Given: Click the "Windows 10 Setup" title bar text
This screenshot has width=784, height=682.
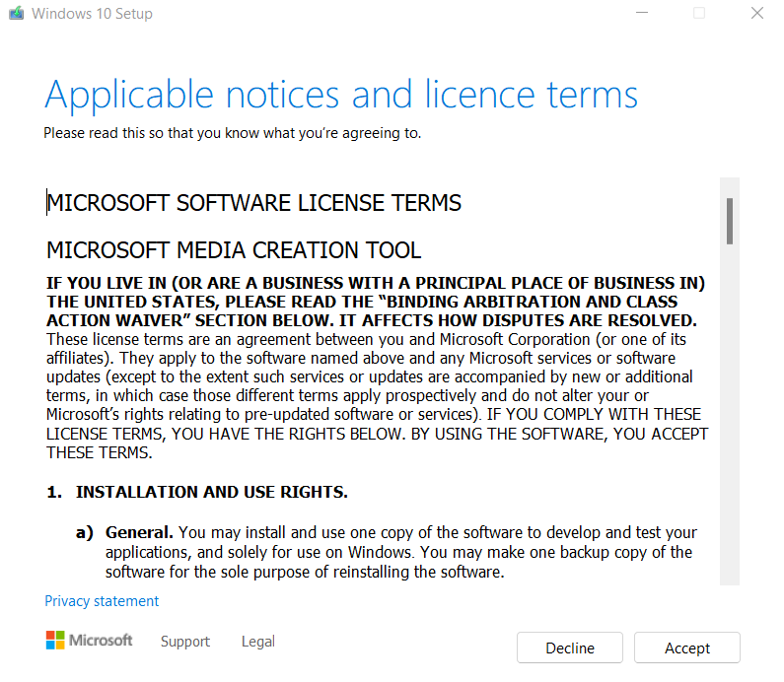Looking at the screenshot, I should point(92,14).
